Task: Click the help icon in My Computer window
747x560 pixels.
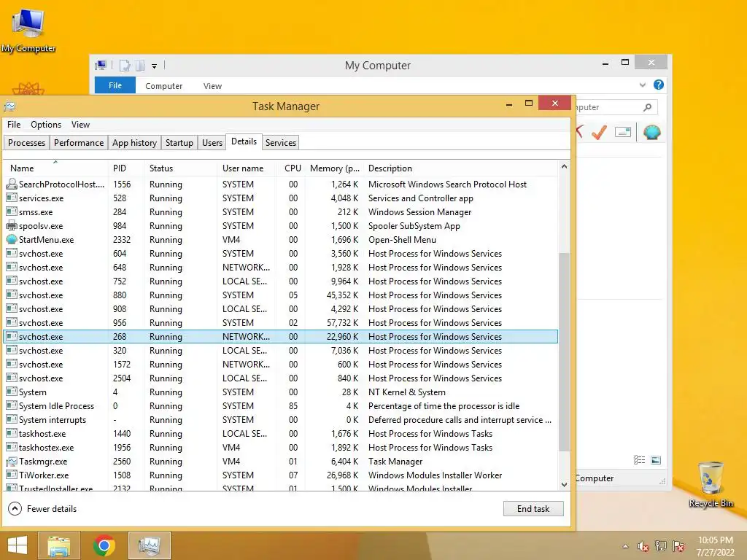Action: pyautogui.click(x=659, y=85)
